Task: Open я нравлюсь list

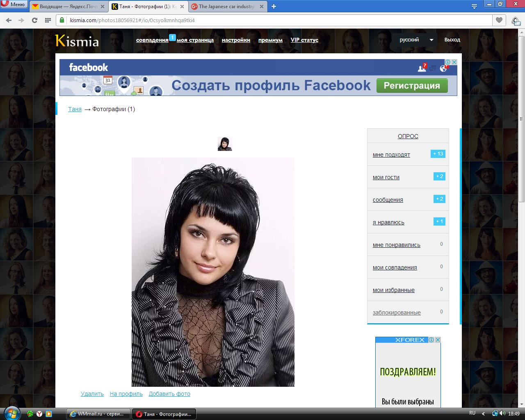Action: 388,222
